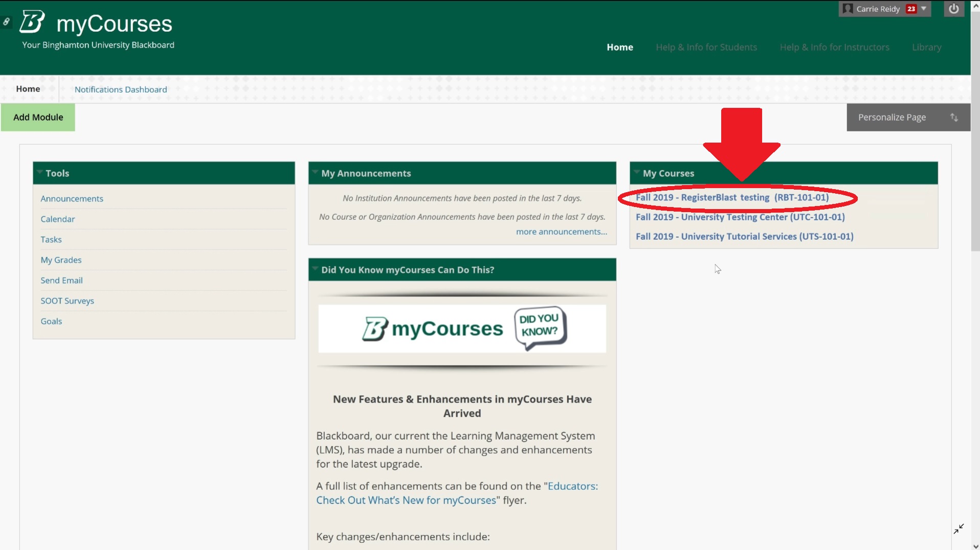
Task: Open the Library menu item
Action: [926, 47]
